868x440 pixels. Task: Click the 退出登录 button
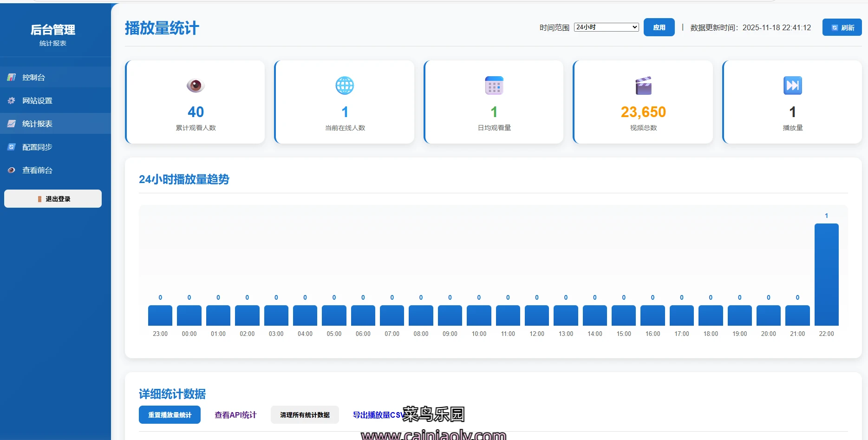pos(53,199)
